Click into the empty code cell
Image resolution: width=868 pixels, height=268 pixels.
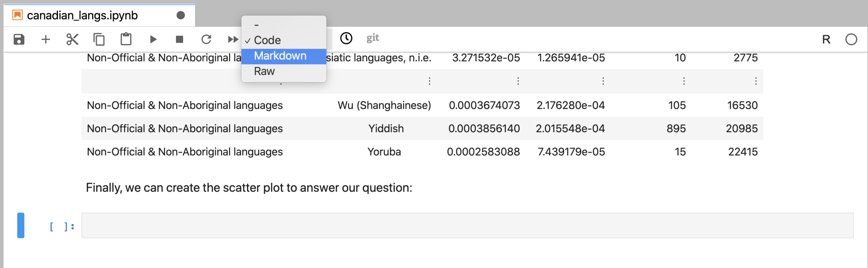[467, 226]
